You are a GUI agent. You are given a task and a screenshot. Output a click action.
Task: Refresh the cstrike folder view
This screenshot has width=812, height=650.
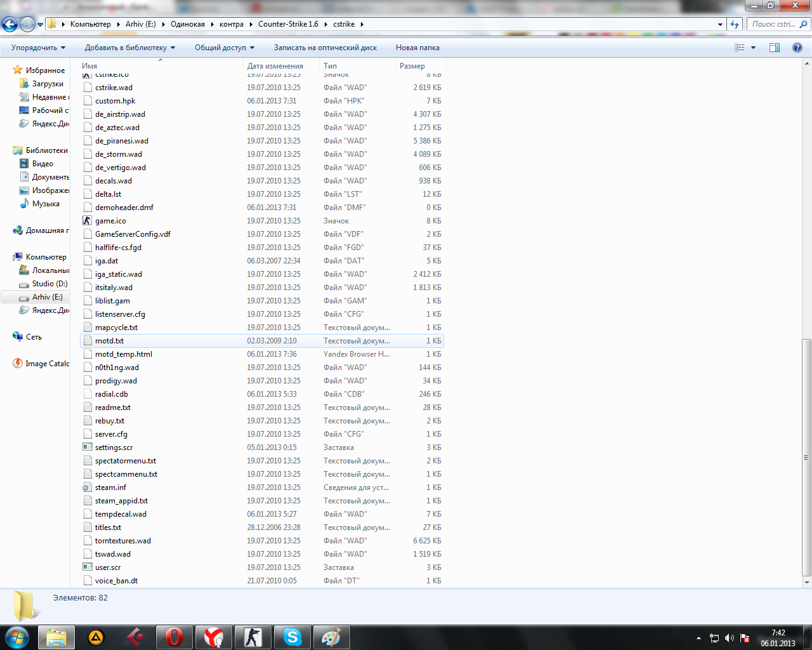[x=735, y=24]
